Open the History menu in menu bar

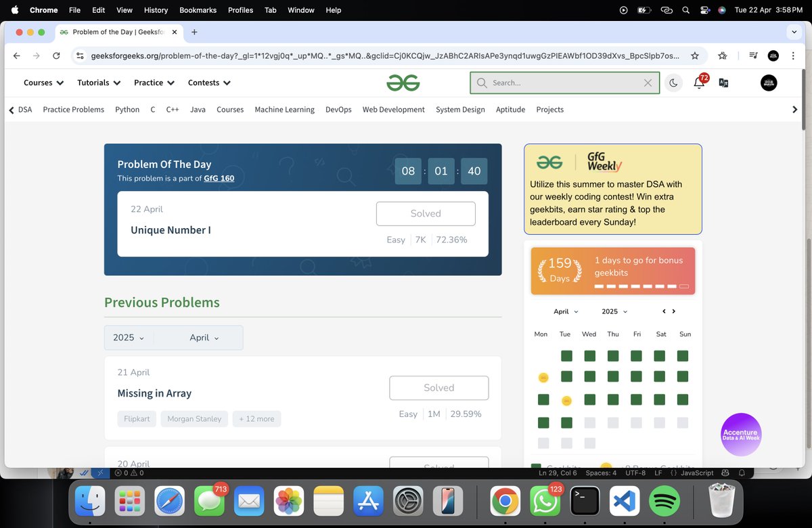pos(156,10)
